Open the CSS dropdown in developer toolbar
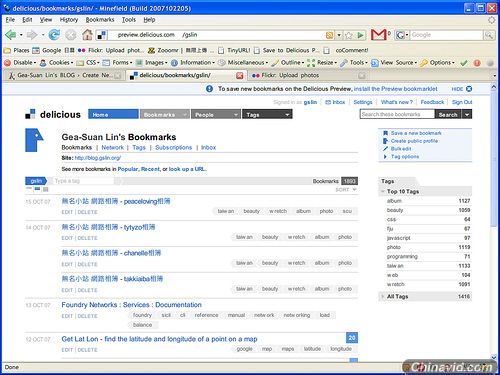 [88, 63]
